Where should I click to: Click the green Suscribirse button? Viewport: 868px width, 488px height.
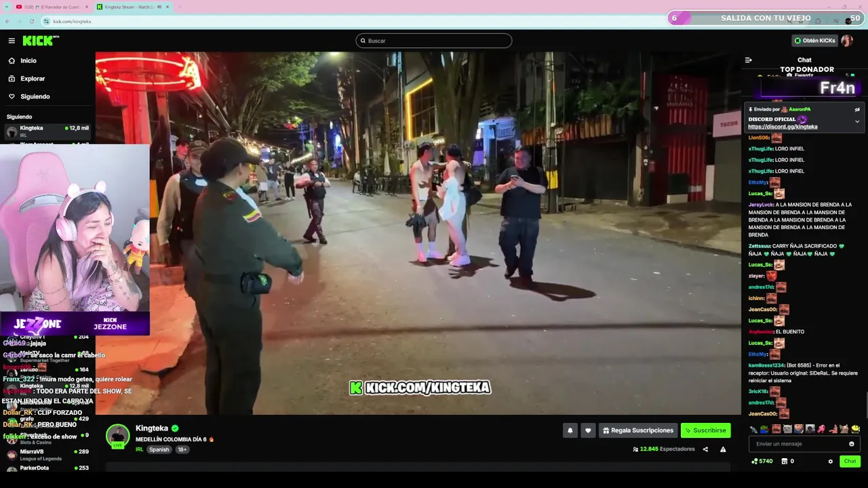coord(705,430)
